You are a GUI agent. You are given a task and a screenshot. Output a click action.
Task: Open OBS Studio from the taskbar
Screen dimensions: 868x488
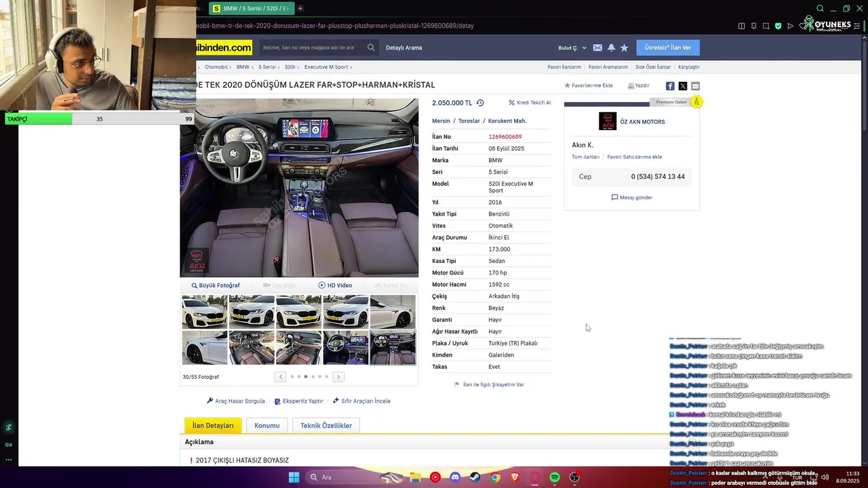(574, 477)
